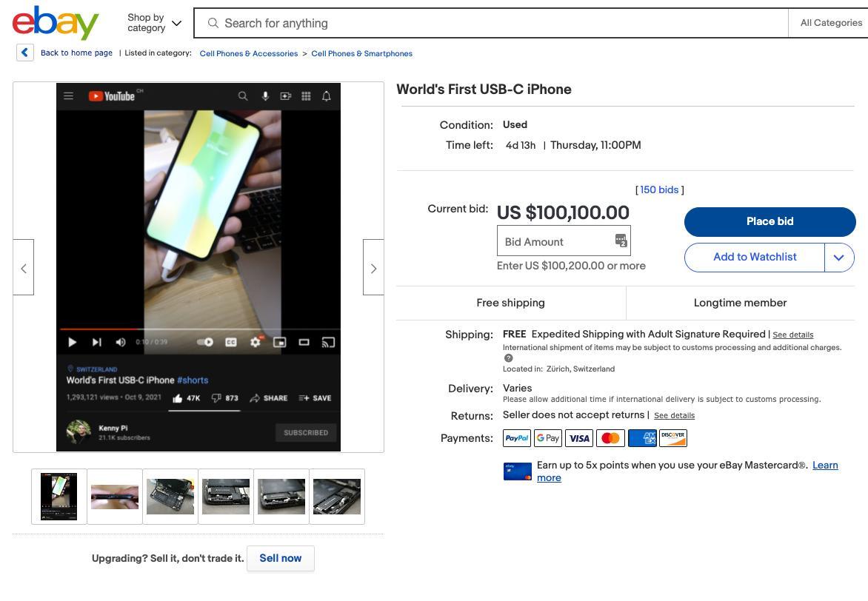868x601 pixels.
Task: Click the video next-track button
Action: click(x=97, y=342)
